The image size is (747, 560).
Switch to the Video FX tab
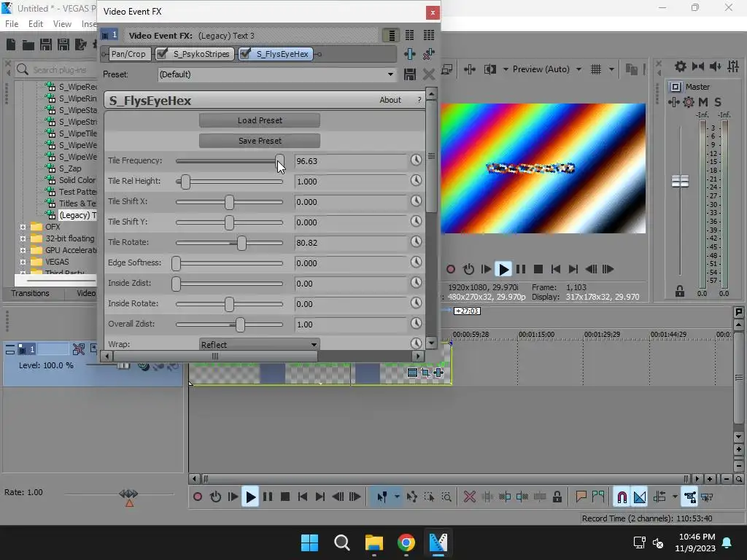86,293
